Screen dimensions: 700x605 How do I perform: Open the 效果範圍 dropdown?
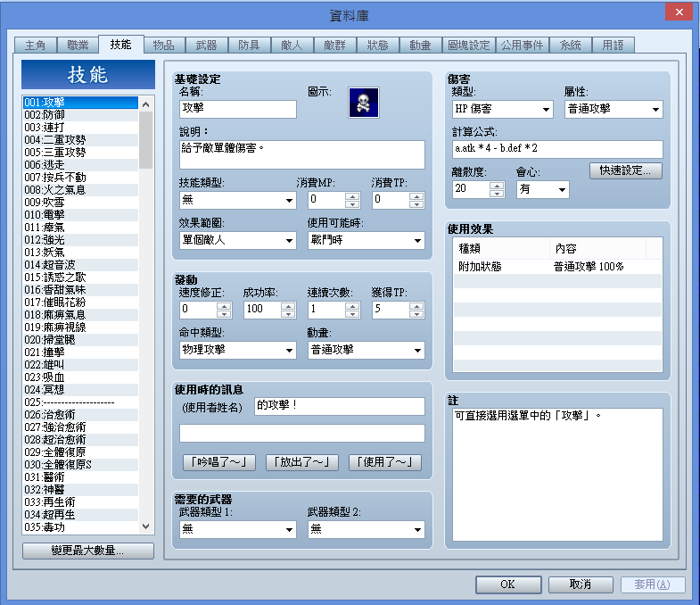coord(237,240)
